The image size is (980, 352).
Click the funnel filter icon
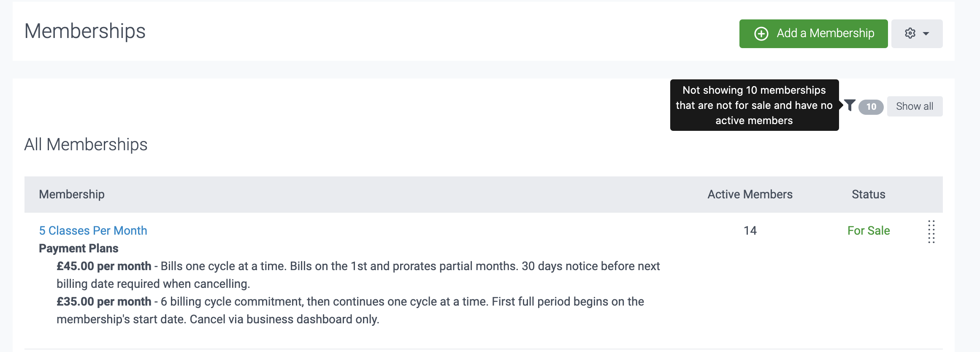pyautogui.click(x=850, y=105)
